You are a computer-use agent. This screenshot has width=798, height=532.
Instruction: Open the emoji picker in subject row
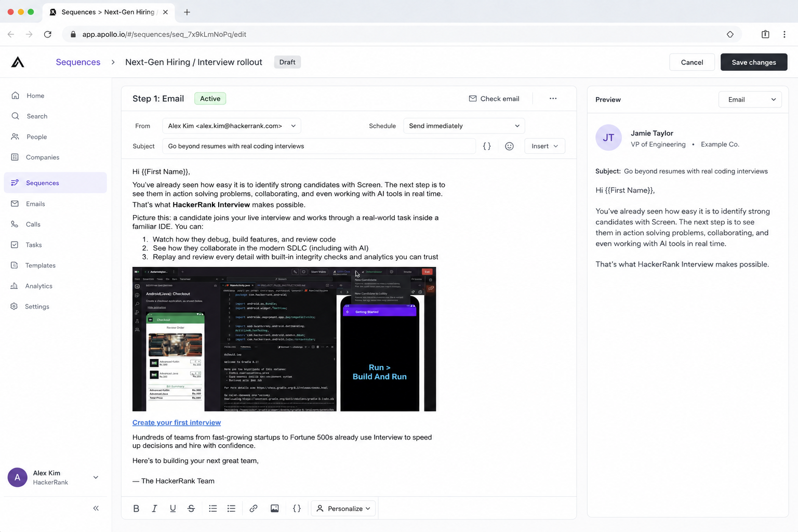[x=509, y=146]
